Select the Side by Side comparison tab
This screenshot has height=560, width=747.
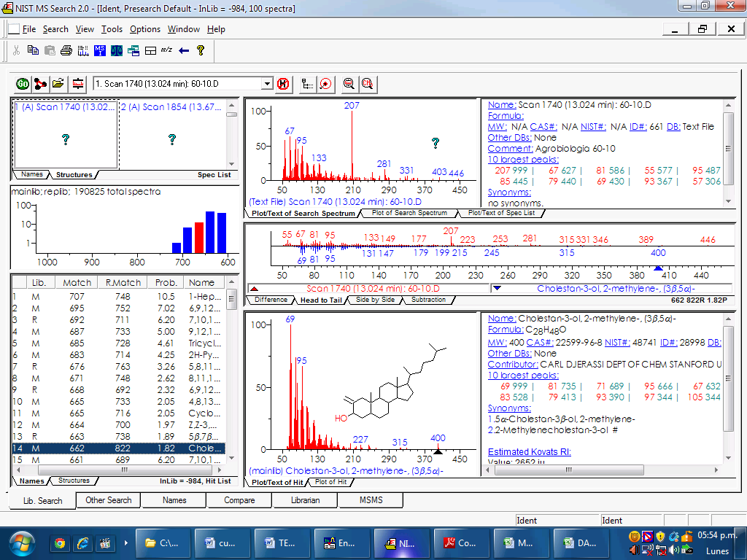pos(376,300)
